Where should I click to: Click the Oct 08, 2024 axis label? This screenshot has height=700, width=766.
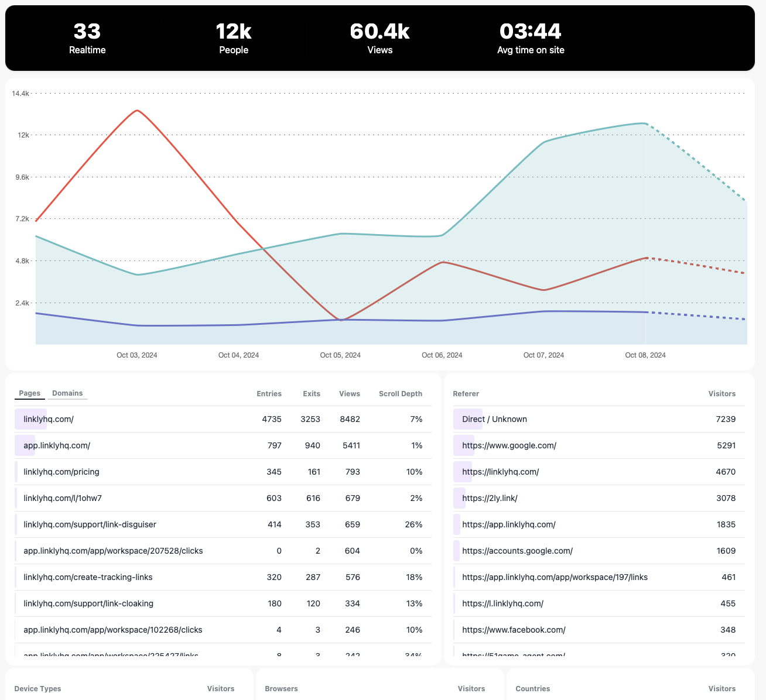645,355
